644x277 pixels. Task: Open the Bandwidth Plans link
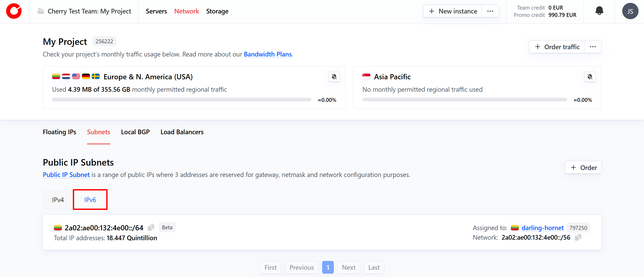pyautogui.click(x=268, y=54)
